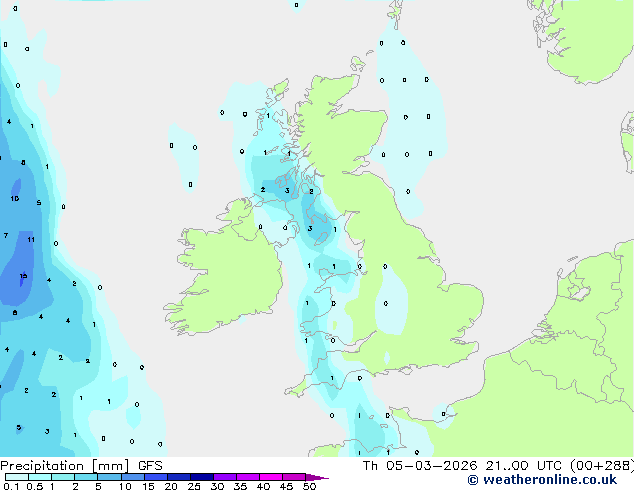Screen dimensions: 634x490
Task: Click the '0.1' label on the legend scale
Action: coord(11,486)
